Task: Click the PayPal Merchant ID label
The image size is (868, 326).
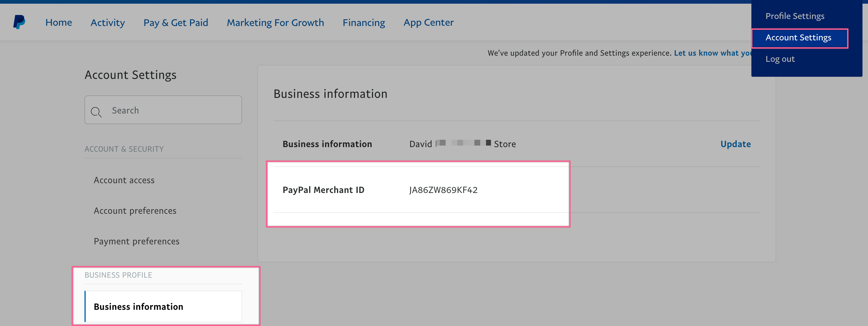Action: (323, 190)
